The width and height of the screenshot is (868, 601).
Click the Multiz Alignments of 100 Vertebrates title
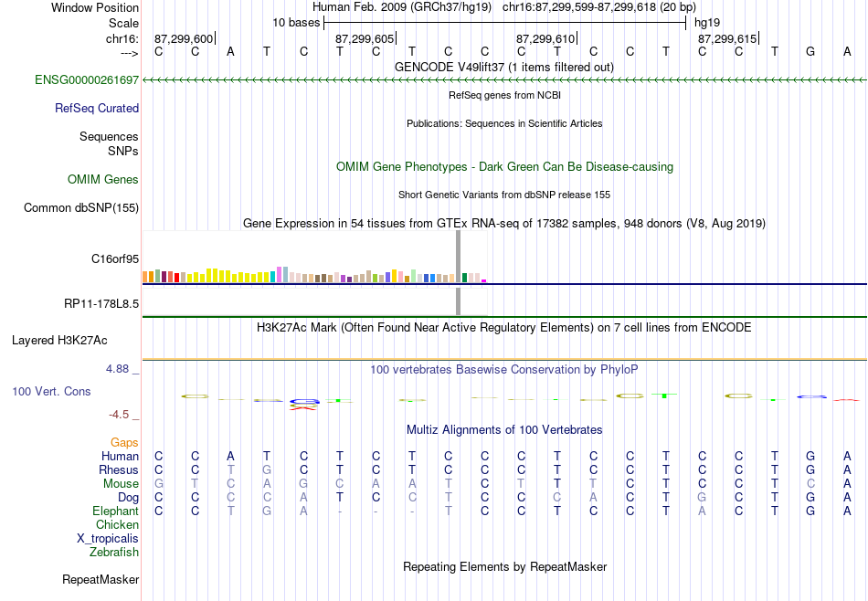504,429
